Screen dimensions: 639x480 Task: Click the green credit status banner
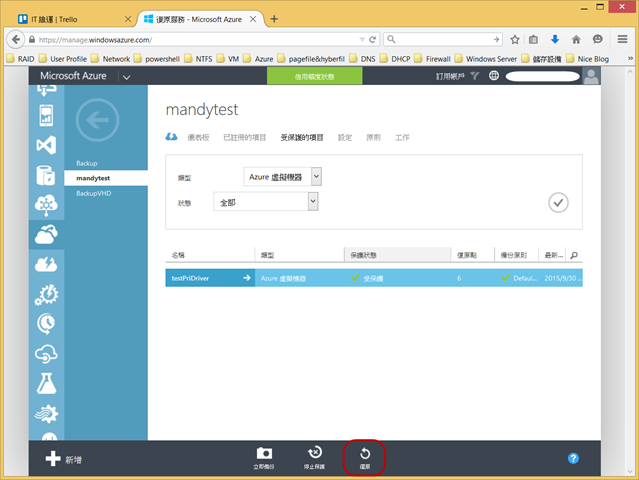[x=315, y=76]
